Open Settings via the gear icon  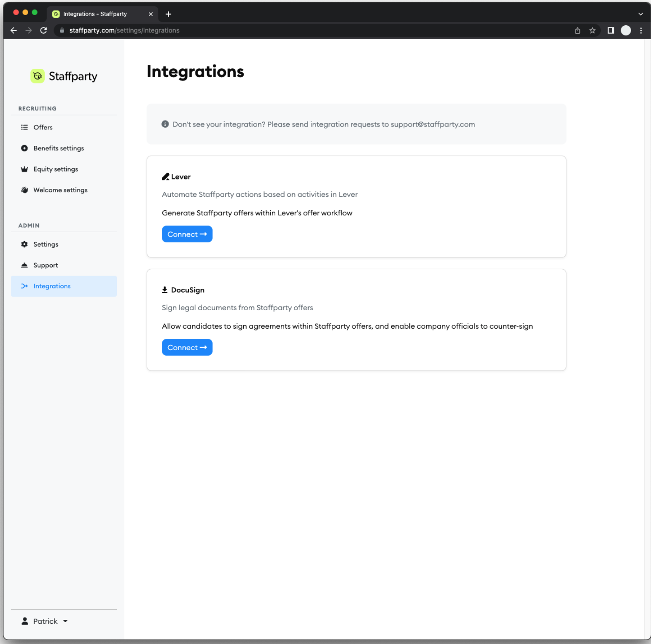(x=24, y=244)
